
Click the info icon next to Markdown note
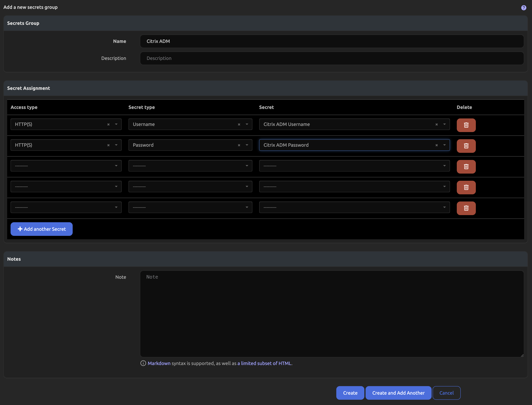[143, 363]
